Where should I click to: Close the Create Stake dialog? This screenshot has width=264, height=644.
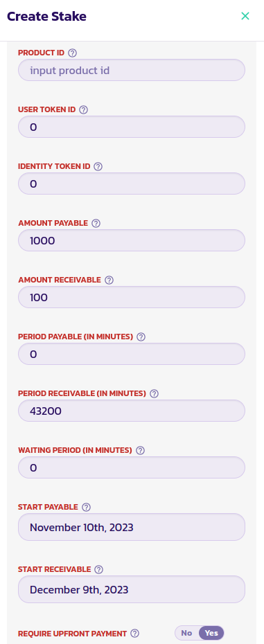pos(245,16)
